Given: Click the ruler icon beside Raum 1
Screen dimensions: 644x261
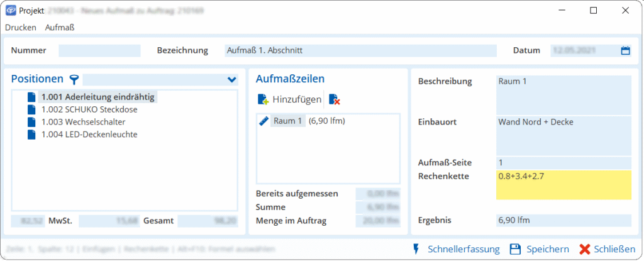Looking at the screenshot, I should 264,121.
